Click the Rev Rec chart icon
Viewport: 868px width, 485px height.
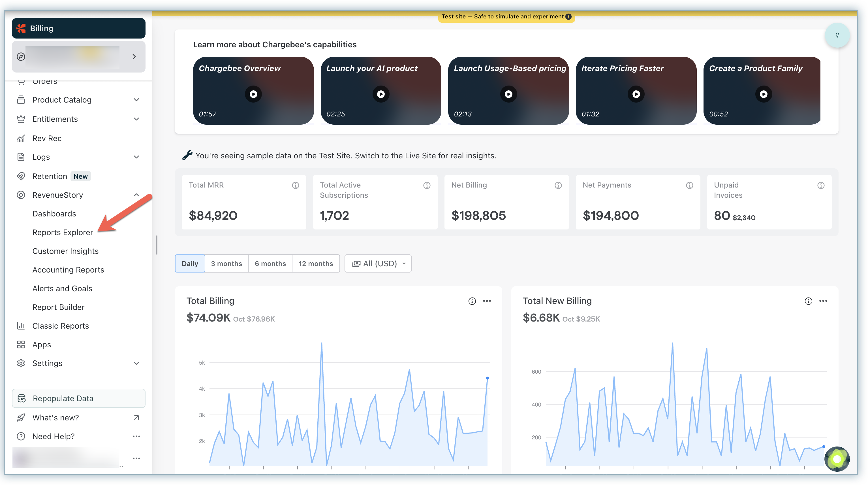[x=21, y=138]
